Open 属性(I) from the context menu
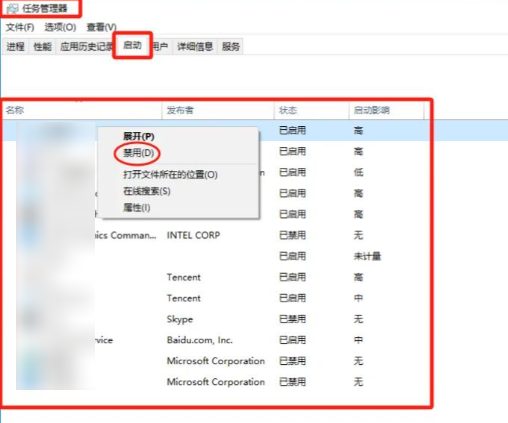Viewport: 508px width, 423px height. (137, 208)
